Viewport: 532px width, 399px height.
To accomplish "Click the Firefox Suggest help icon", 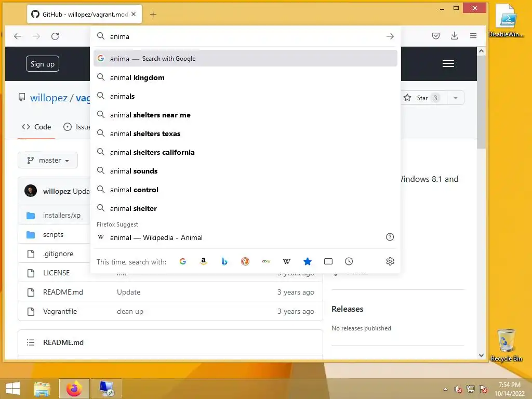I will click(x=390, y=237).
